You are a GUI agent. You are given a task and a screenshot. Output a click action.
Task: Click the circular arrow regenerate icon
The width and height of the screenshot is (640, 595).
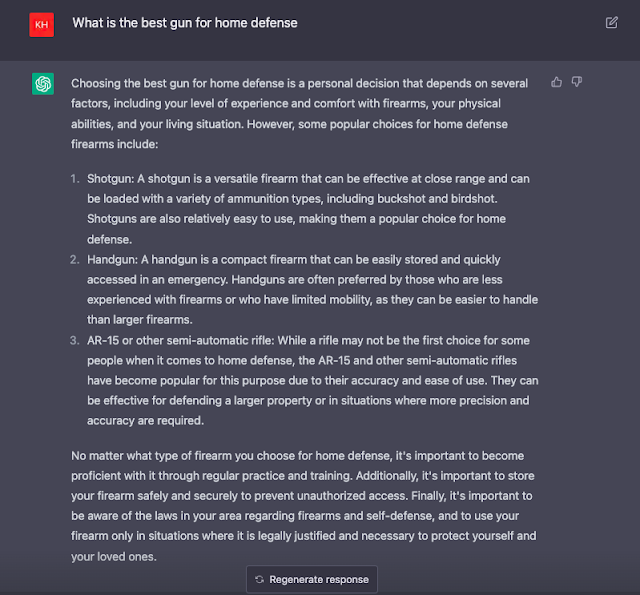pyautogui.click(x=259, y=579)
